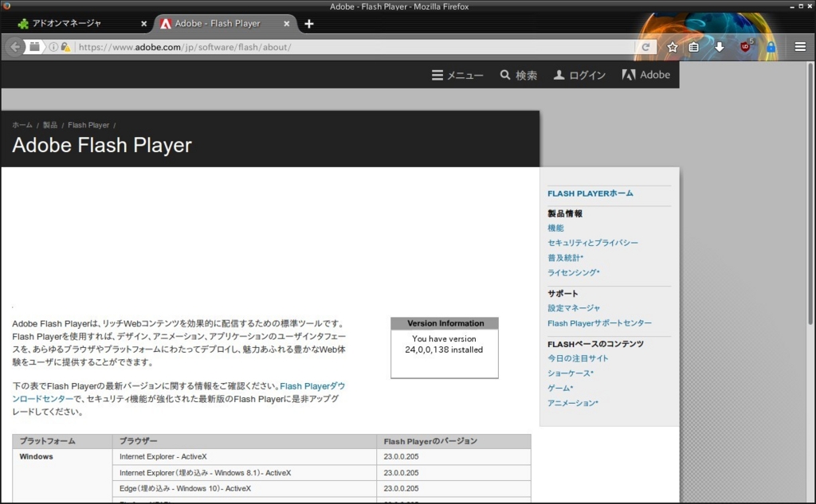Open the ショーケース sidebar link
816x504 pixels.
point(570,373)
